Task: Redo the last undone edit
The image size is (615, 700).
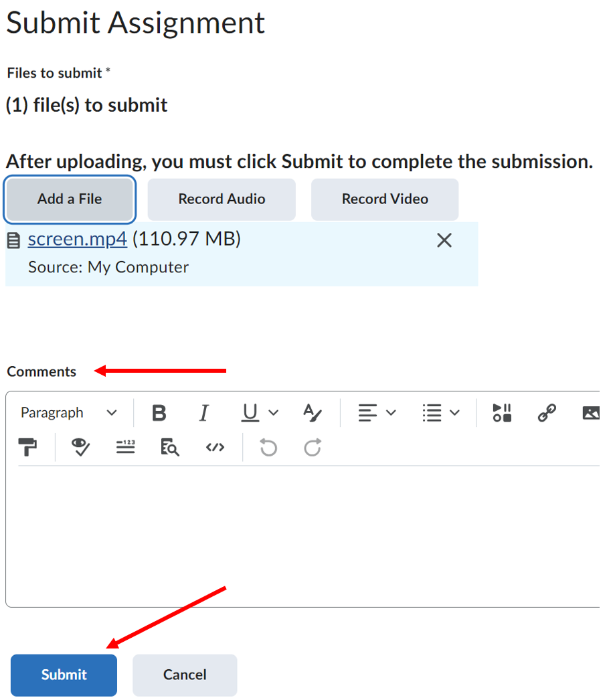Action: [313, 448]
